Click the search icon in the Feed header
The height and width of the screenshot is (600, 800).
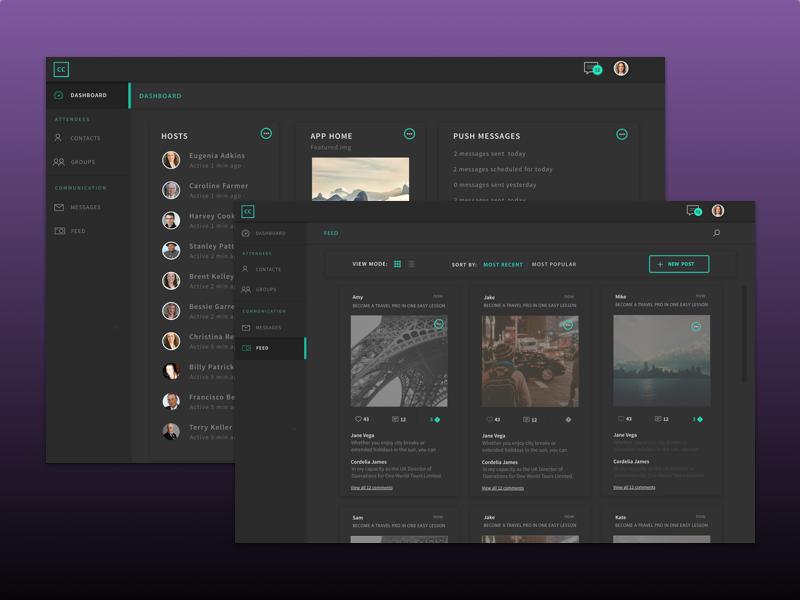[716, 233]
